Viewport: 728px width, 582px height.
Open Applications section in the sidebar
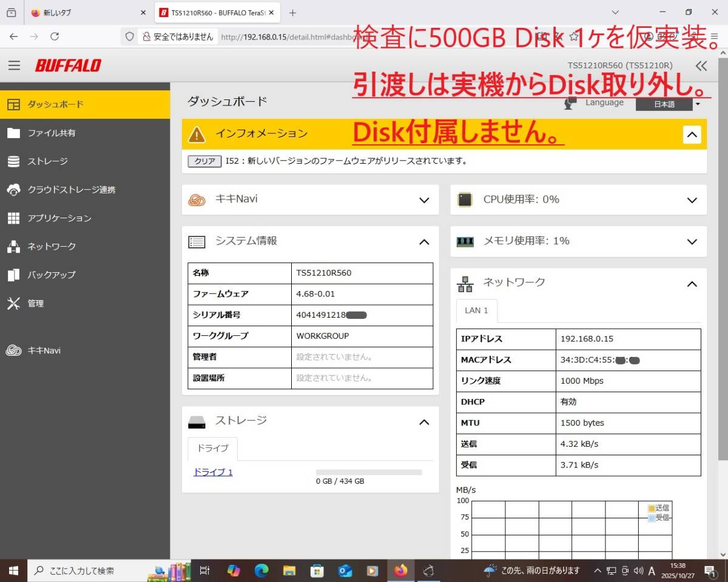coord(59,218)
